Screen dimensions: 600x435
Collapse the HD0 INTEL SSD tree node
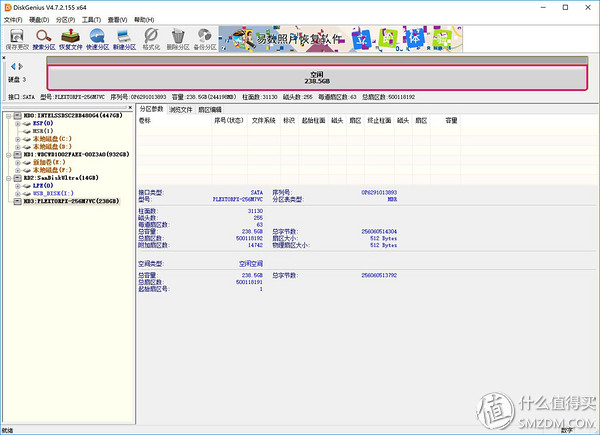(x=8, y=116)
